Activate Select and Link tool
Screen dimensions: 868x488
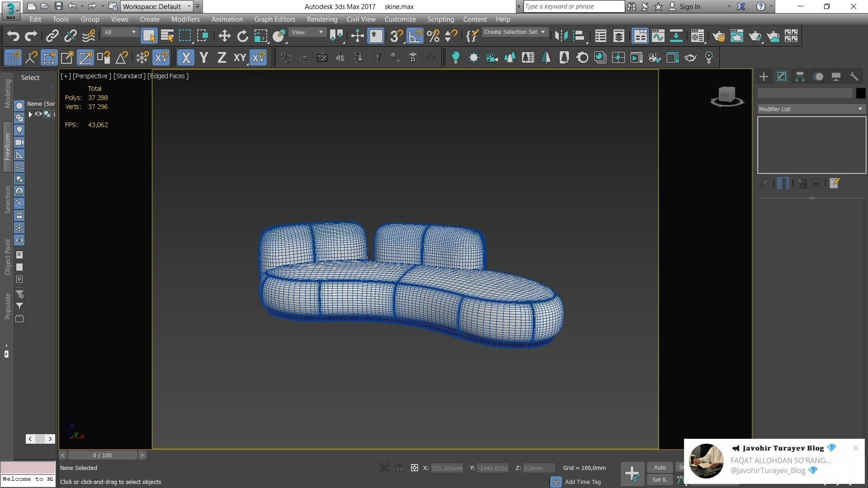(52, 36)
